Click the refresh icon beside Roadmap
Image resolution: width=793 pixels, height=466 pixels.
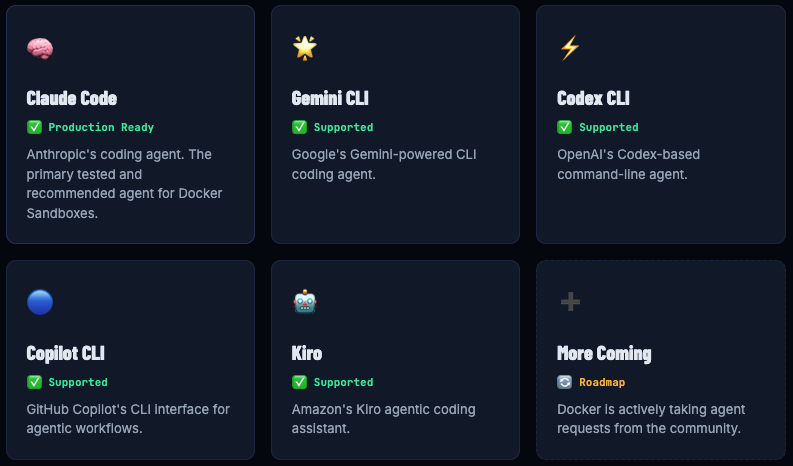pos(564,382)
